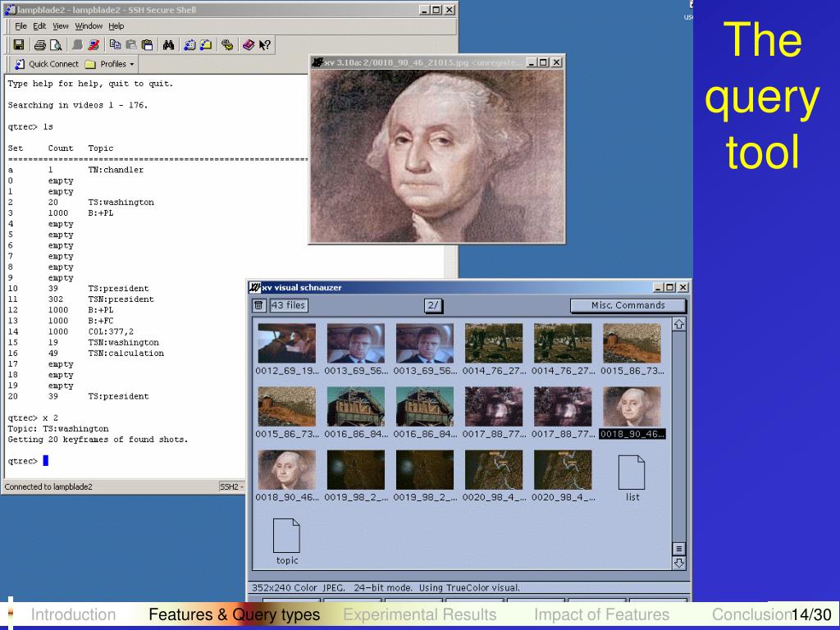Screen dimensions: 840x630
Task: Click the two-pages Copy icon
Action: pos(115,45)
